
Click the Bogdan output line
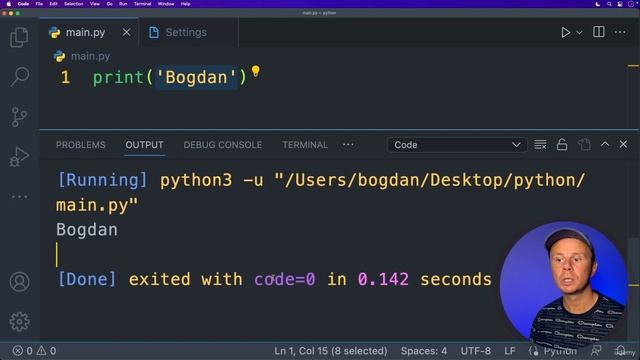(87, 230)
